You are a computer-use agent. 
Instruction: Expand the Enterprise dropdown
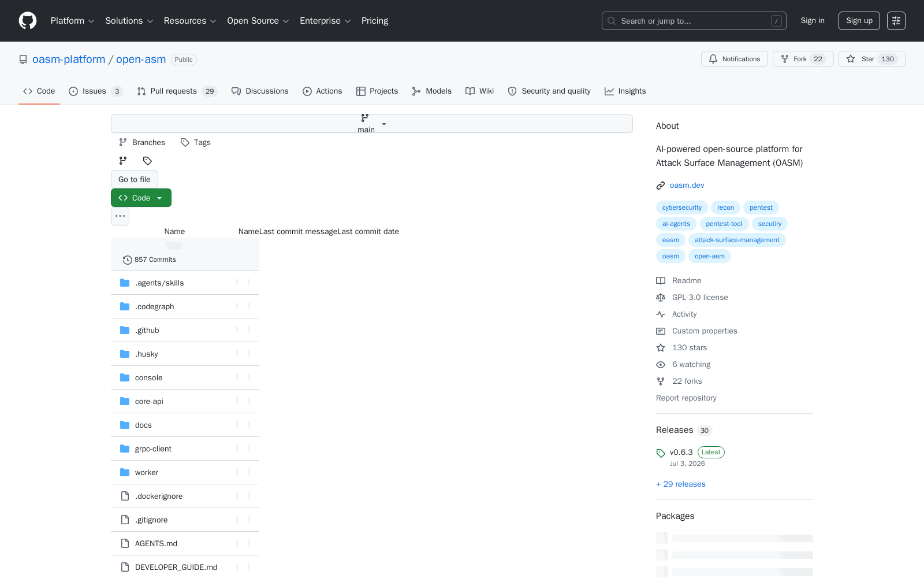(x=325, y=21)
